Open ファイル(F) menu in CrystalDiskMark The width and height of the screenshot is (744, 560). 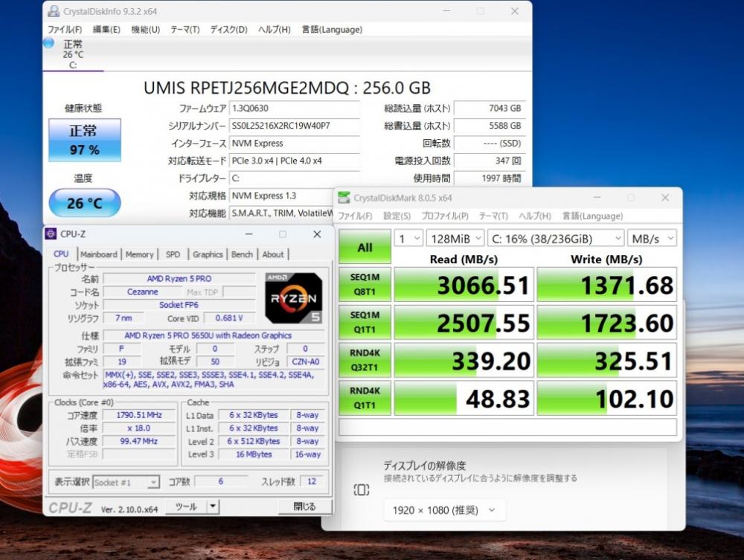pos(355,216)
